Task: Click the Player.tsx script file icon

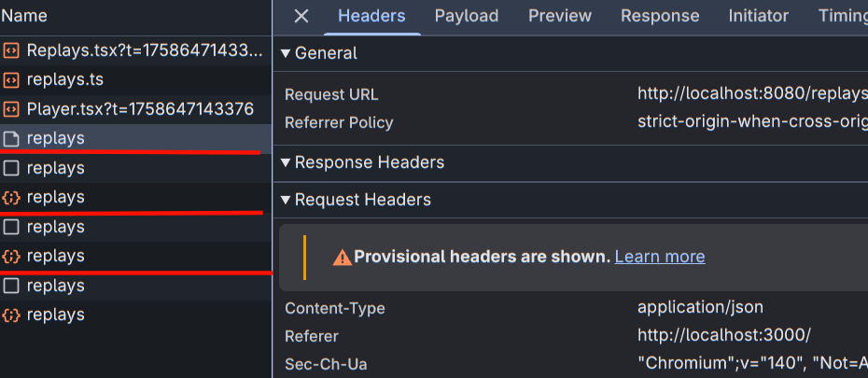Action: [x=11, y=109]
